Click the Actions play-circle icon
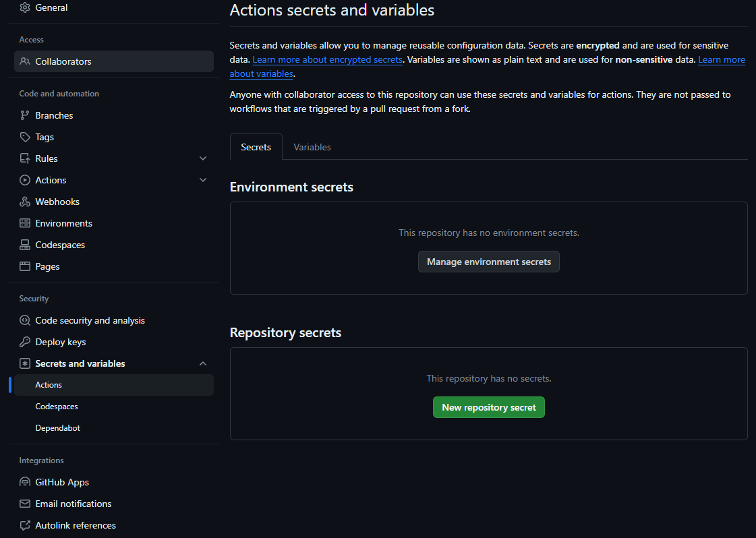Screen dimensions: 756x538 (24, 180)
